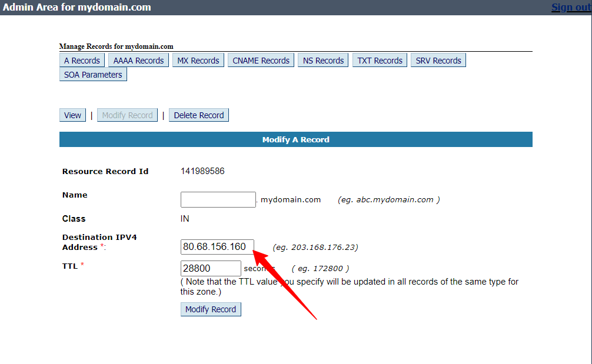Click the Resource Record Id value 141989586
This screenshot has height=364, width=592.
(202, 172)
